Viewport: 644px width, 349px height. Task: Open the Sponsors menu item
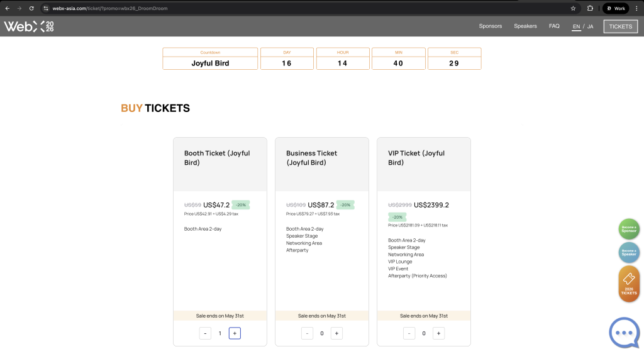[x=490, y=26]
